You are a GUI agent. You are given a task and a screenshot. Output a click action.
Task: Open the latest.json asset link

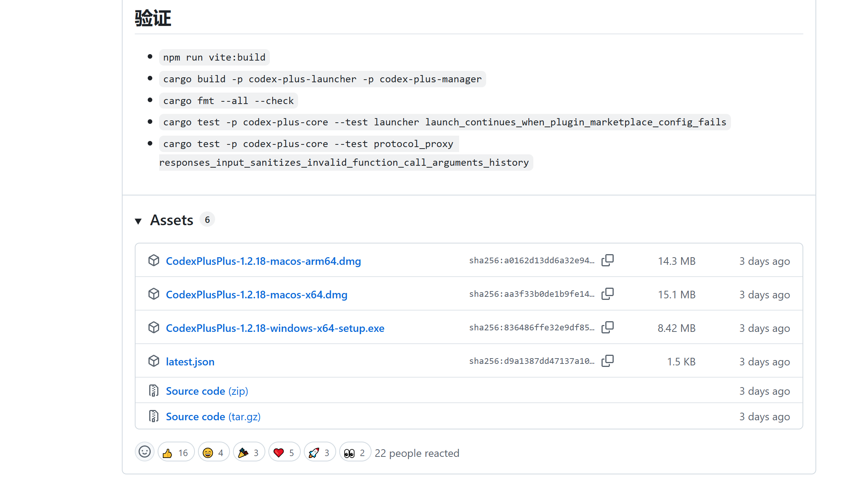190,362
